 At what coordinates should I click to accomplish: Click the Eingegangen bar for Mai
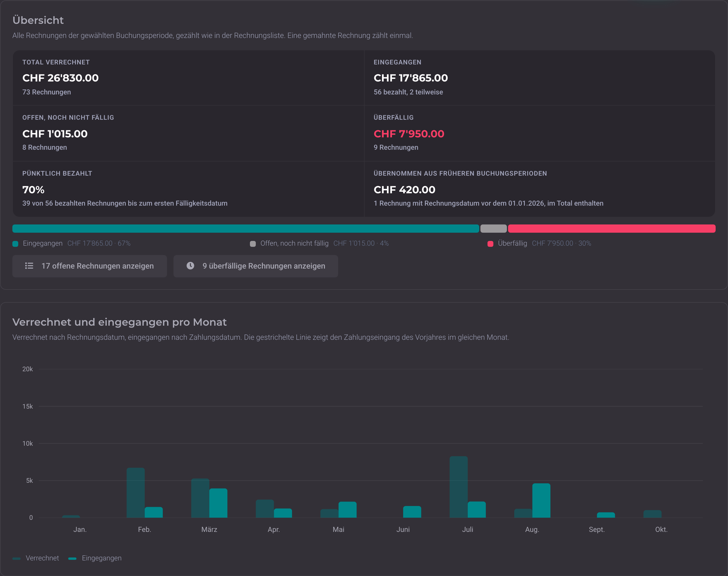[x=348, y=510]
